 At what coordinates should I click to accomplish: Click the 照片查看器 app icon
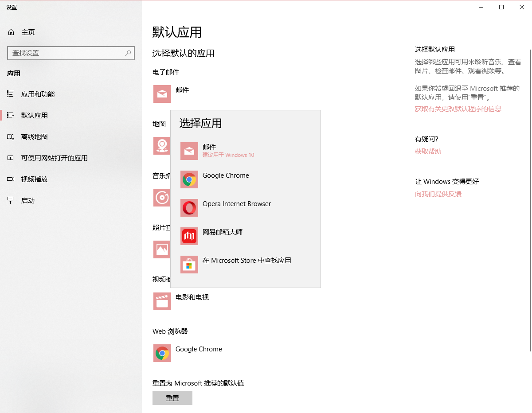coord(162,249)
